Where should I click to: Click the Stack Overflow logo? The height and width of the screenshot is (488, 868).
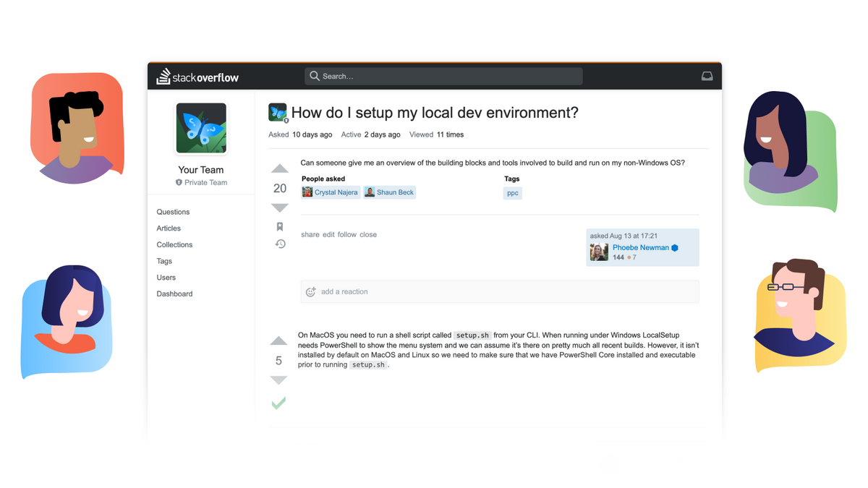point(197,76)
